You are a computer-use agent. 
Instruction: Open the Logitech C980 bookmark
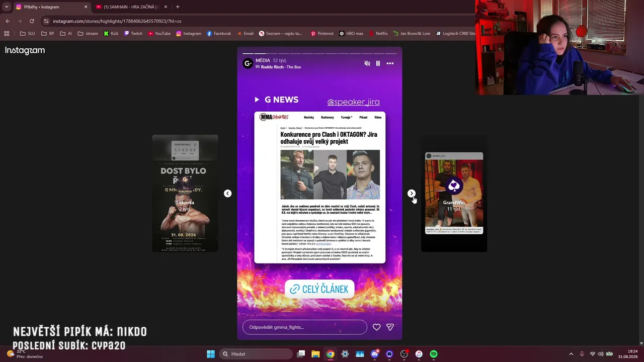(455, 34)
